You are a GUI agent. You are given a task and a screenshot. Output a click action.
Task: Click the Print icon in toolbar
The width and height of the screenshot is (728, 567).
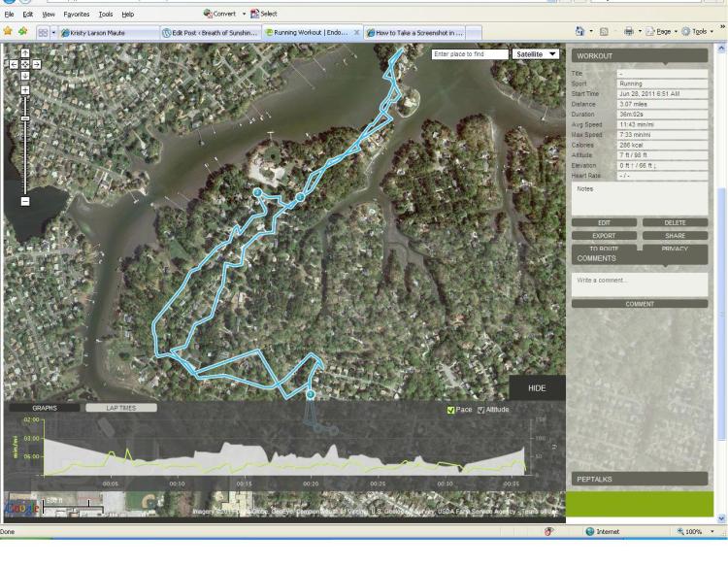tap(629, 32)
